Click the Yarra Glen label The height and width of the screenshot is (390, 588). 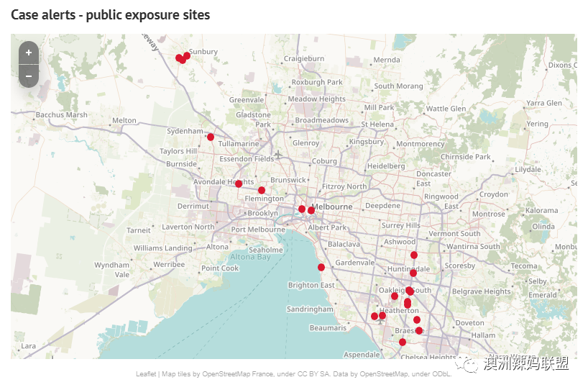pos(544,103)
